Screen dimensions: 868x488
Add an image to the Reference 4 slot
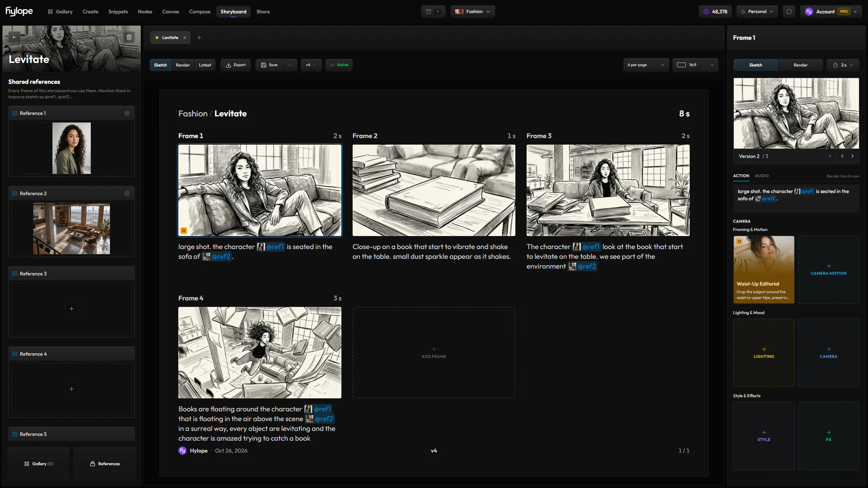(x=72, y=389)
